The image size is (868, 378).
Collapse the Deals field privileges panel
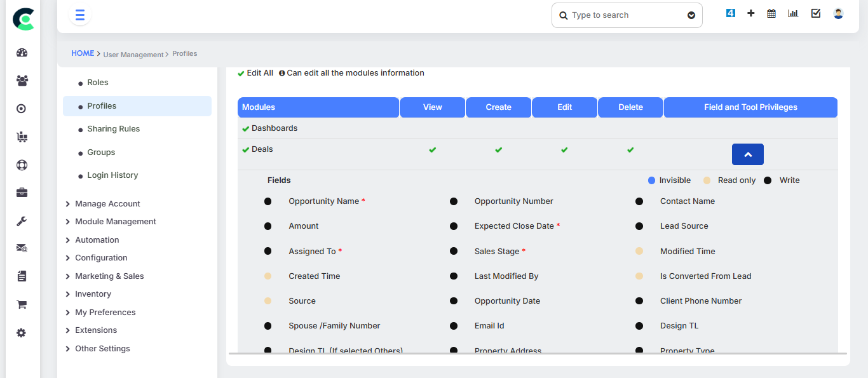coord(747,154)
